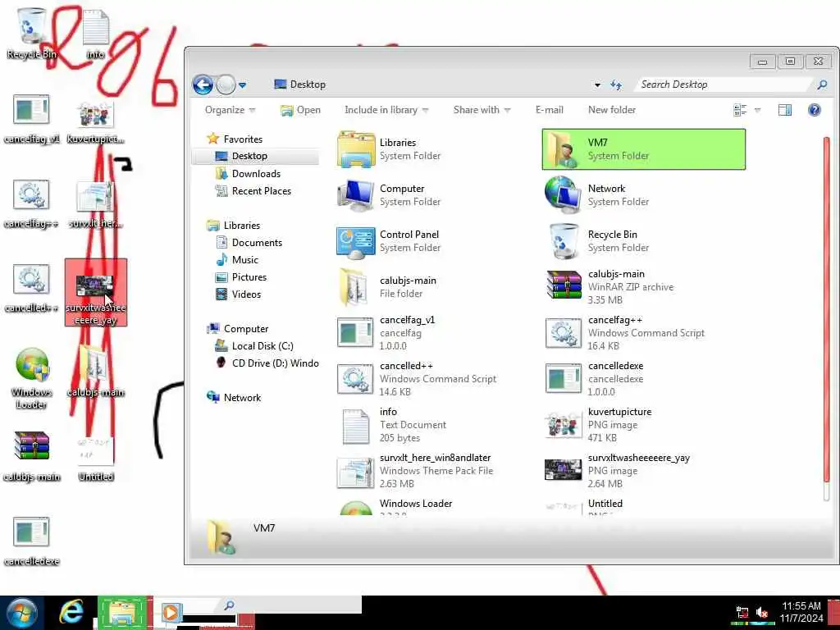Select Music in the navigation pane
The width and height of the screenshot is (840, 630).
[x=237, y=260]
